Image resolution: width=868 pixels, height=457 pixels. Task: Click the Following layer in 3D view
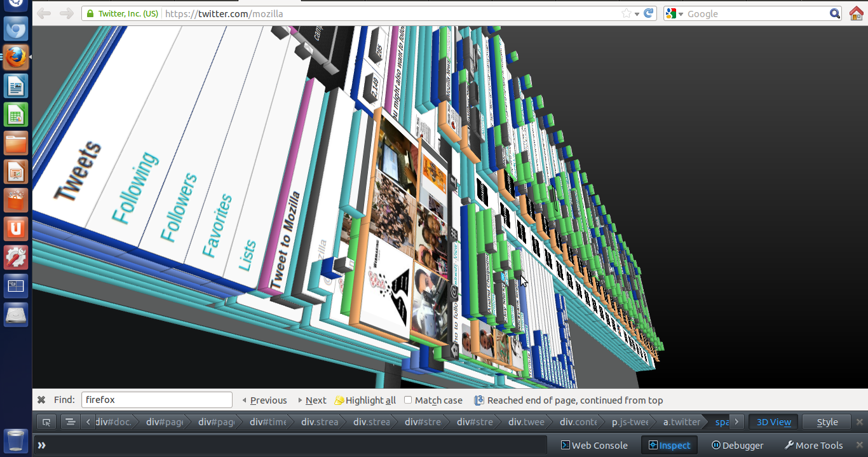click(x=134, y=188)
